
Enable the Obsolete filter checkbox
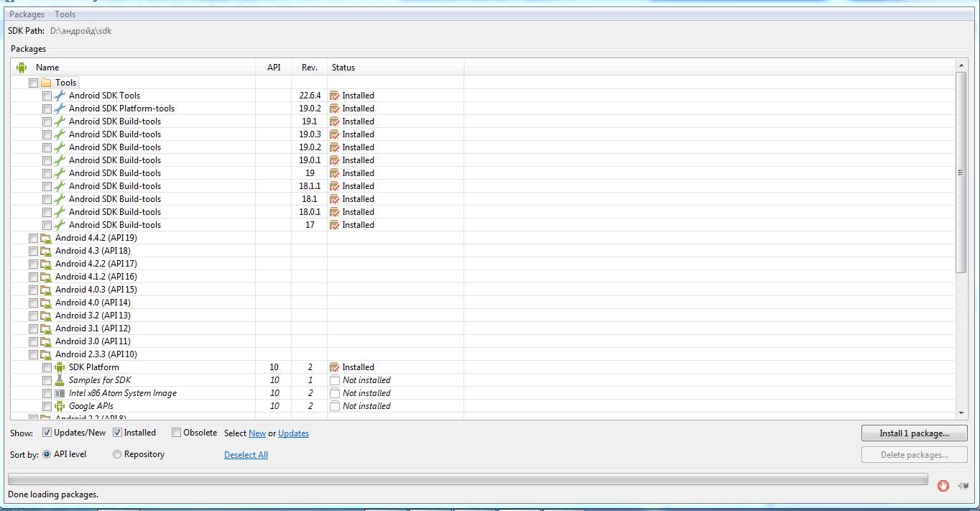176,433
